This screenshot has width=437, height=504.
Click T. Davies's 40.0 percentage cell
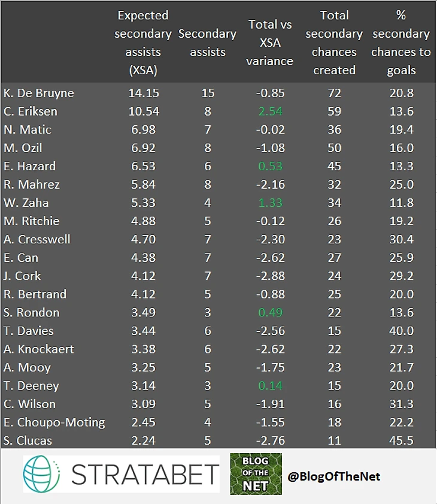[401, 331]
